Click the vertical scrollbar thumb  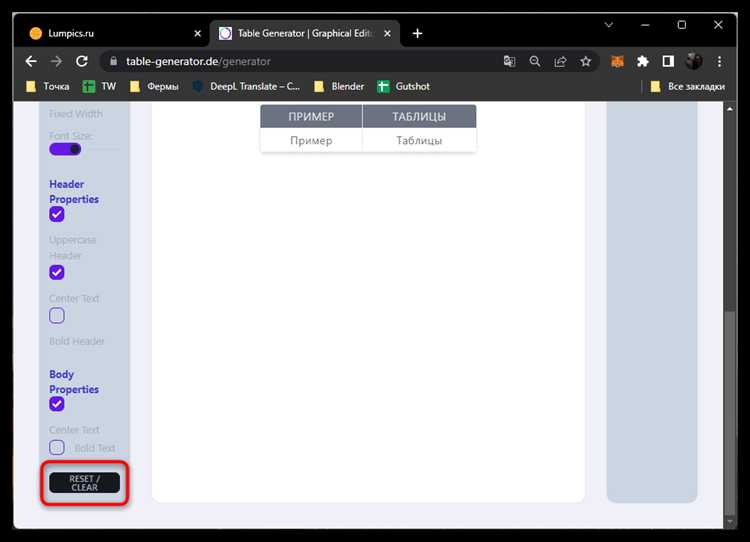click(x=729, y=411)
